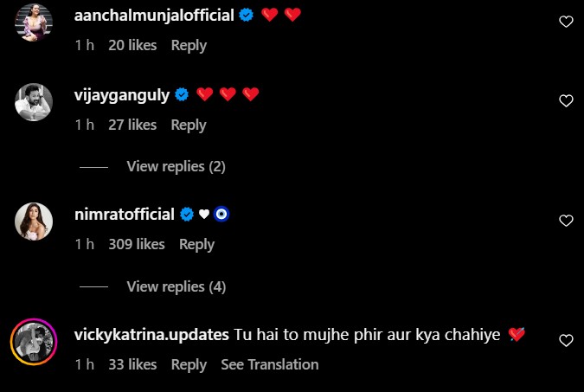This screenshot has width=584, height=392.
Task: Open nimratofficial's profile avatar
Action: tap(33, 222)
